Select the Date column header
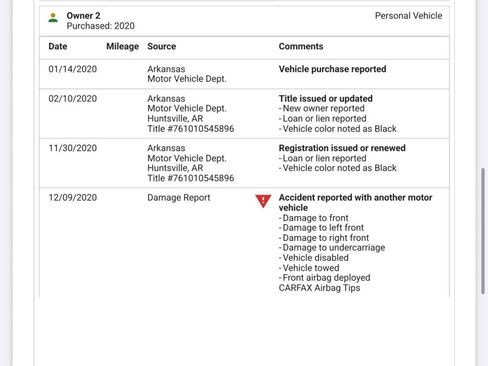Viewport: 488px width, 366px height. pyautogui.click(x=58, y=46)
